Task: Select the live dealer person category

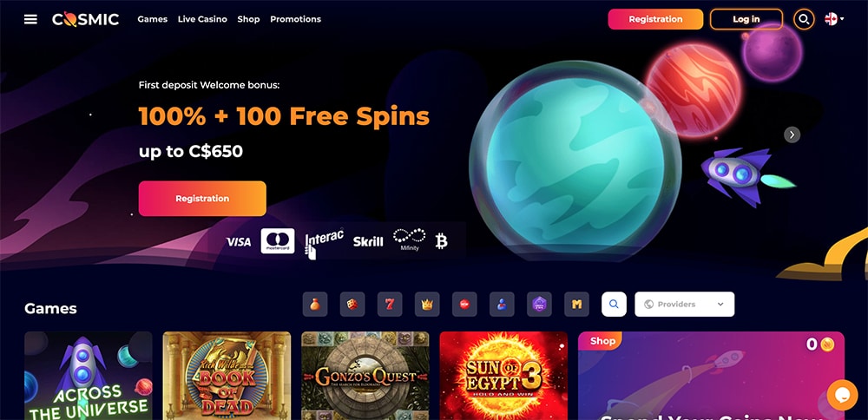Action: pos(502,305)
